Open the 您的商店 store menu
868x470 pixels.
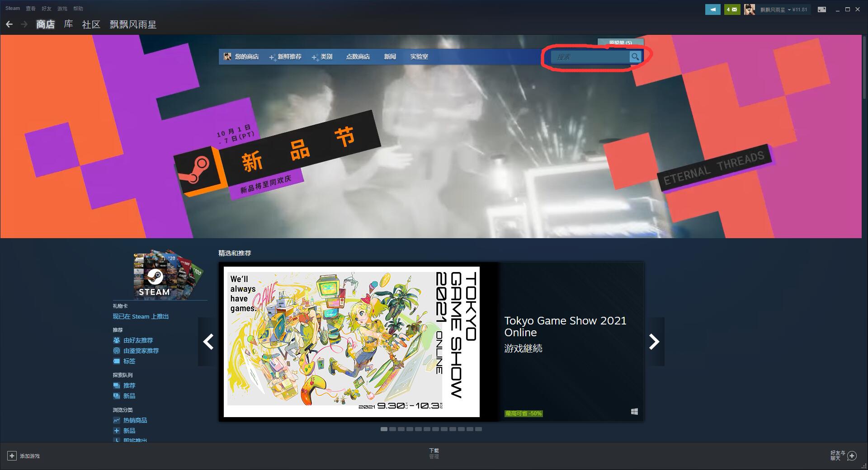[247, 56]
